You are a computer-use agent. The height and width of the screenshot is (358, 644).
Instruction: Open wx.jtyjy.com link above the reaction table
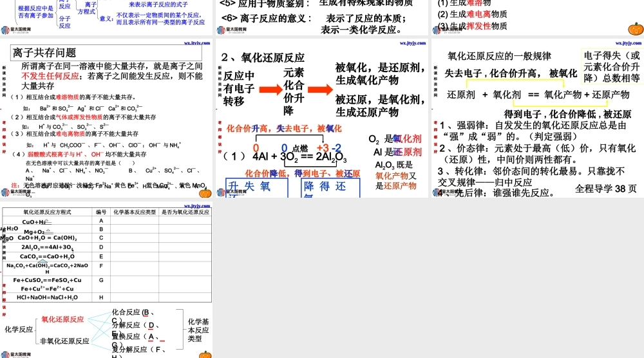[197, 205]
